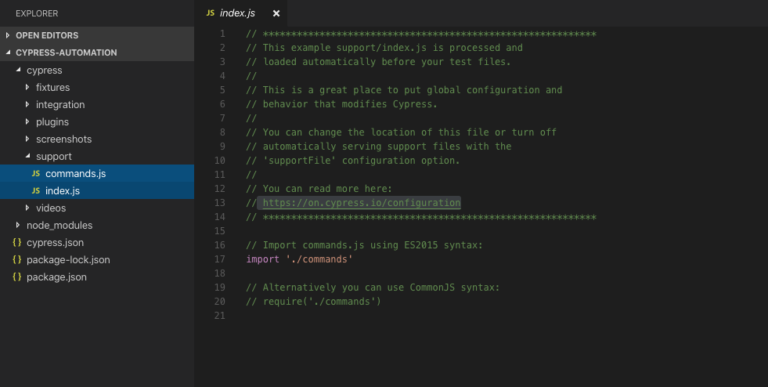Select the plugins folder name
Viewport: 768px width, 387px height.
(52, 121)
